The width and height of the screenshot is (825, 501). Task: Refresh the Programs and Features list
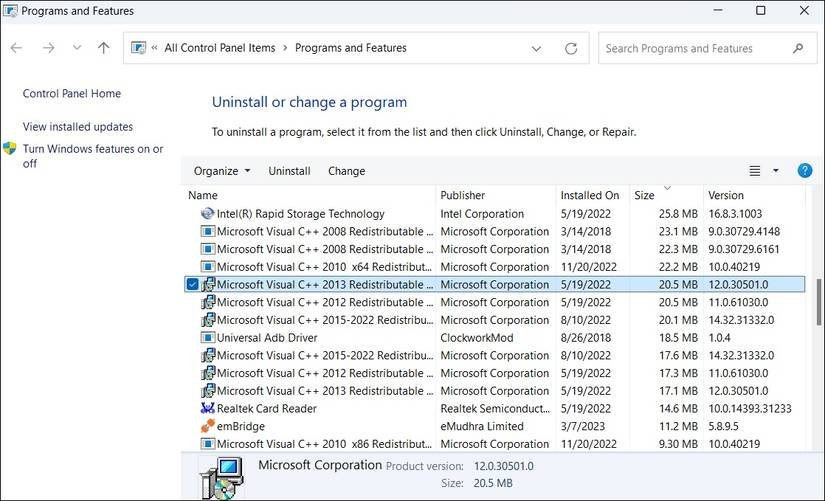(x=571, y=48)
